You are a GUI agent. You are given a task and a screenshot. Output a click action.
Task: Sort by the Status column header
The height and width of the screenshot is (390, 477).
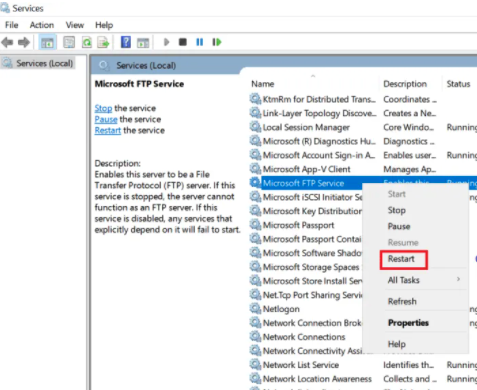click(x=460, y=84)
